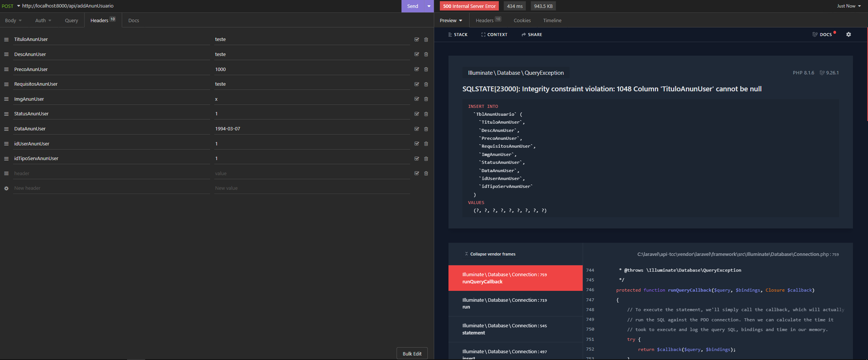The height and width of the screenshot is (360, 868).
Task: Send the POST request
Action: coord(412,6)
